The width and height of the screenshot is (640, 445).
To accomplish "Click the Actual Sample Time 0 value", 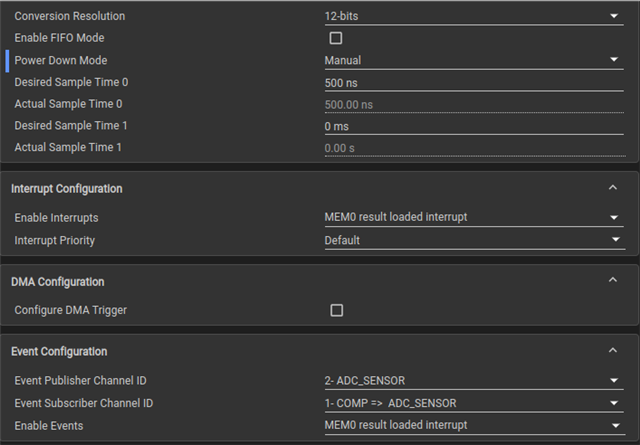I will pos(349,105).
